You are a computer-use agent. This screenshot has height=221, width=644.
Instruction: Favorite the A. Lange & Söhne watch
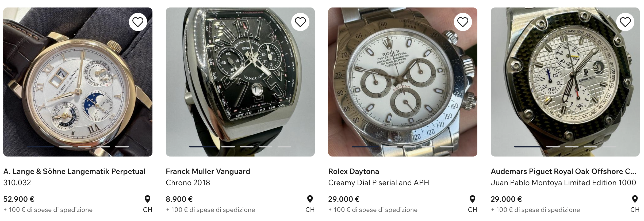(x=138, y=22)
